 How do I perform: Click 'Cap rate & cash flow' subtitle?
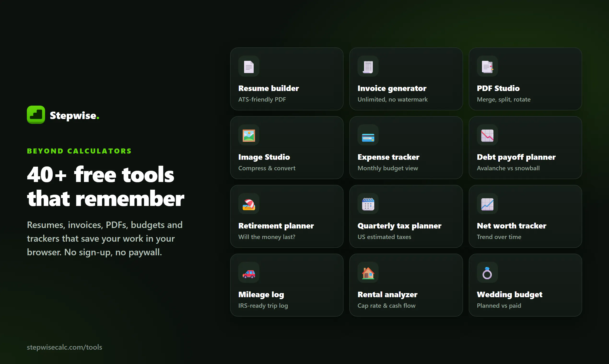[386, 305]
